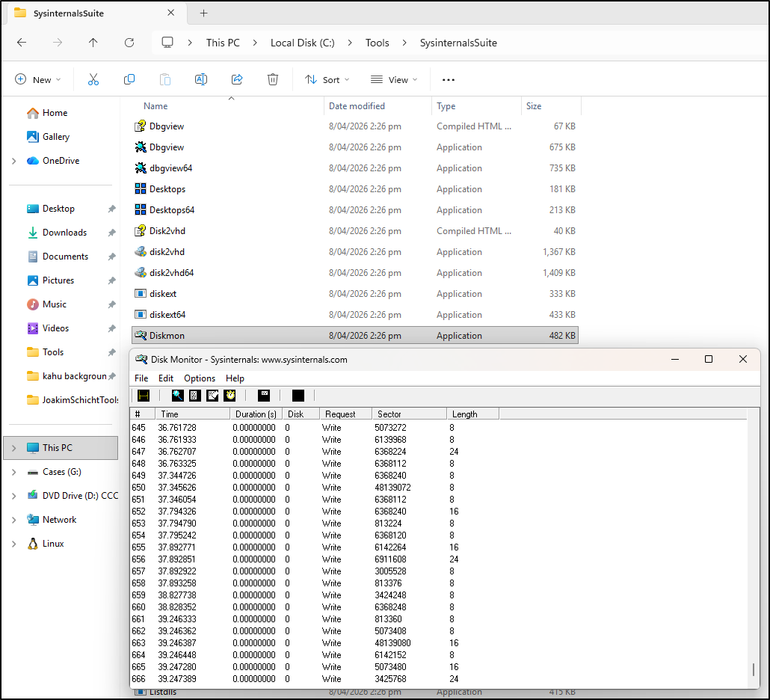Sort files by the Size column header
The height and width of the screenshot is (700, 770).
pos(551,106)
